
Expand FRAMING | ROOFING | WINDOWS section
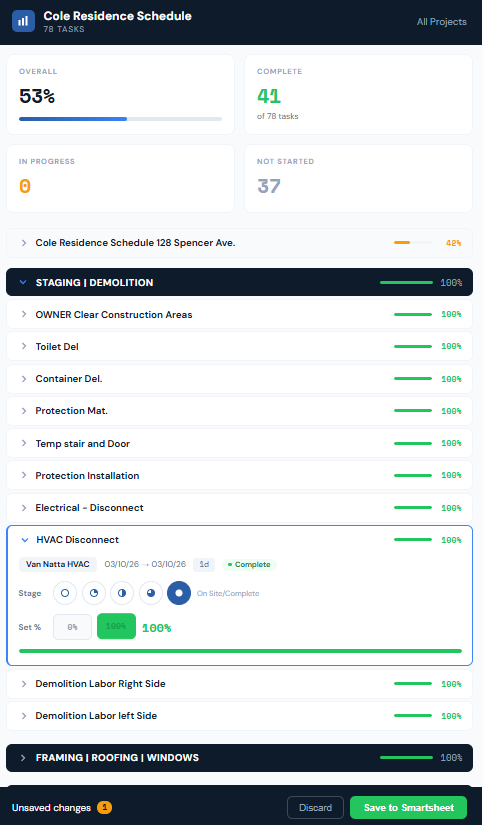[23, 758]
